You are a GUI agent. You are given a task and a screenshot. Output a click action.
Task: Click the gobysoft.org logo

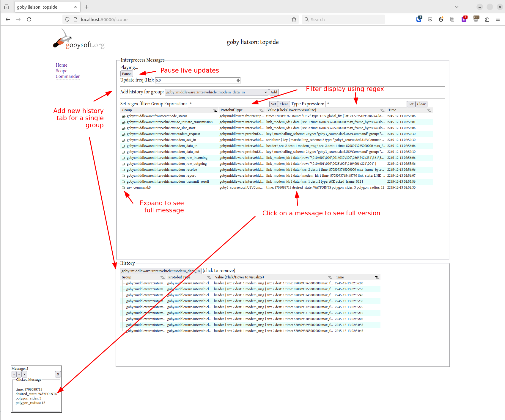[79, 39]
